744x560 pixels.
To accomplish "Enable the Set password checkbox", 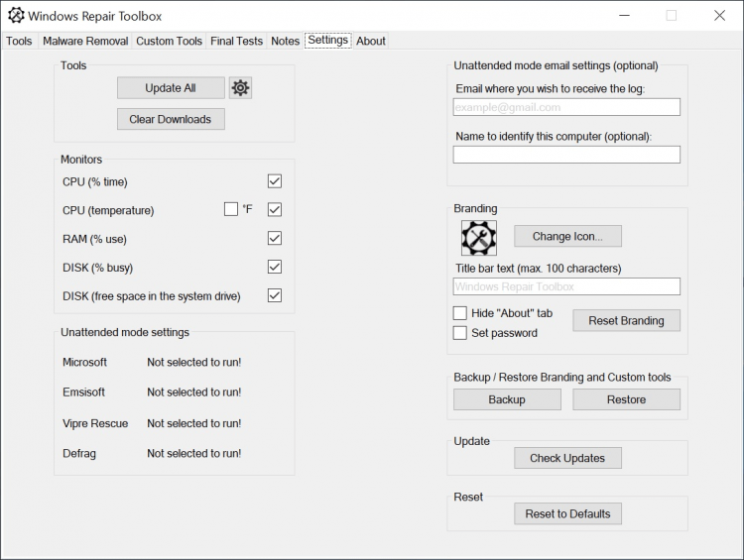I will [460, 333].
